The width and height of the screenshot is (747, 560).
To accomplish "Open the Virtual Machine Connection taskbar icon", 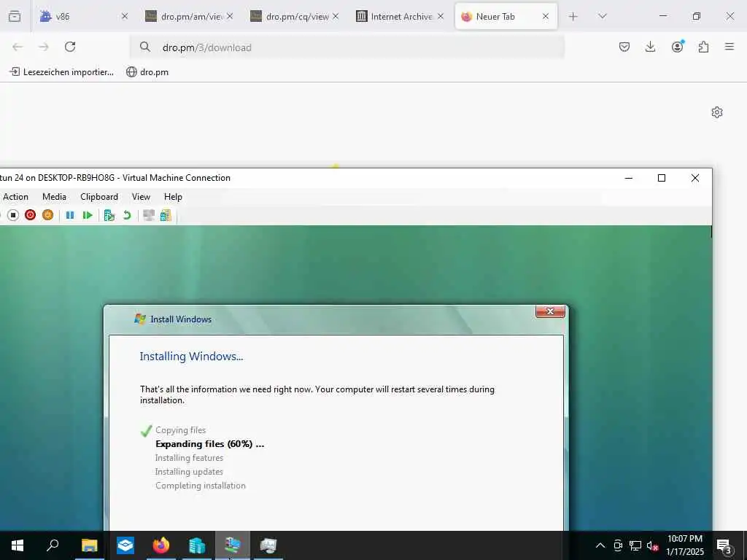I will [233, 545].
